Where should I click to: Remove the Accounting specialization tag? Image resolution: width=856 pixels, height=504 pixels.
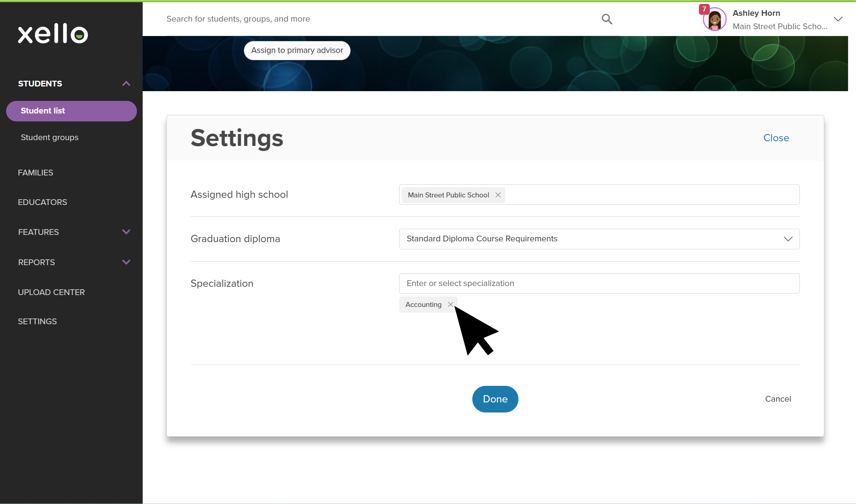tap(450, 304)
